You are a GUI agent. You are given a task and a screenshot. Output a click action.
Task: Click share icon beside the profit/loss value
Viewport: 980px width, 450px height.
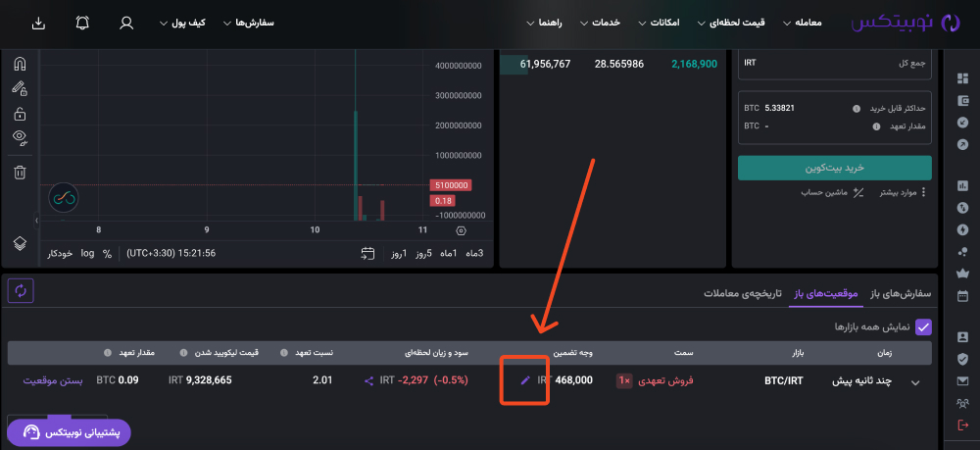[x=368, y=380]
